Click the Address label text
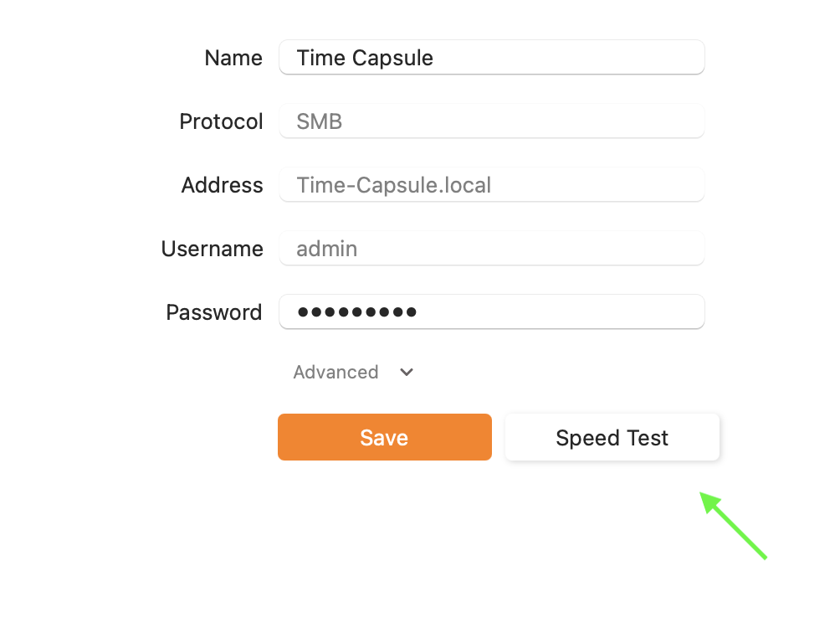This screenshot has height=633, width=840. pos(223,185)
